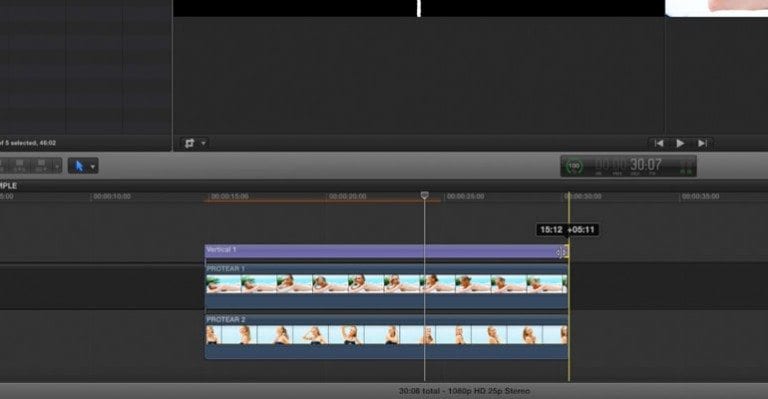Image resolution: width=768 pixels, height=399 pixels.
Task: Jump to the previous edit point
Action: [659, 143]
